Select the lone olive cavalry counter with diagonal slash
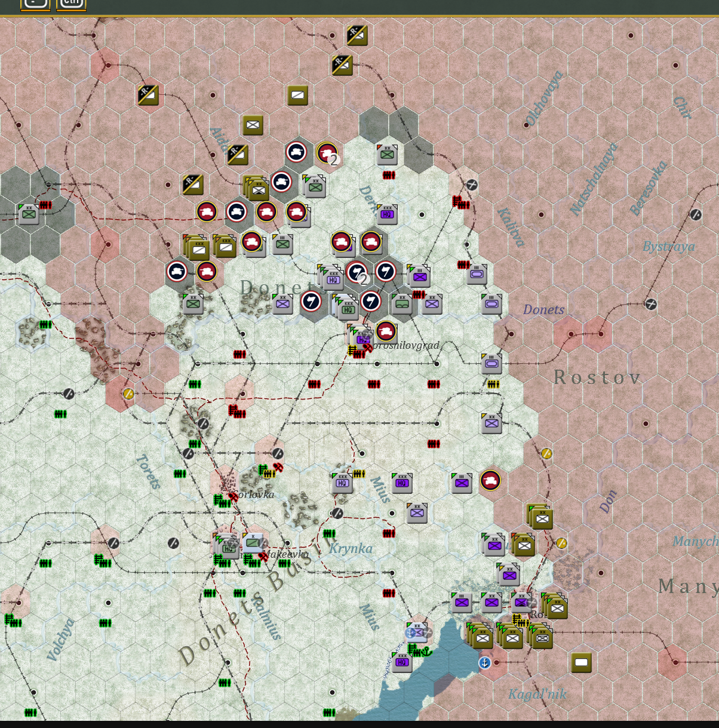The height and width of the screenshot is (728, 719). coord(297,95)
